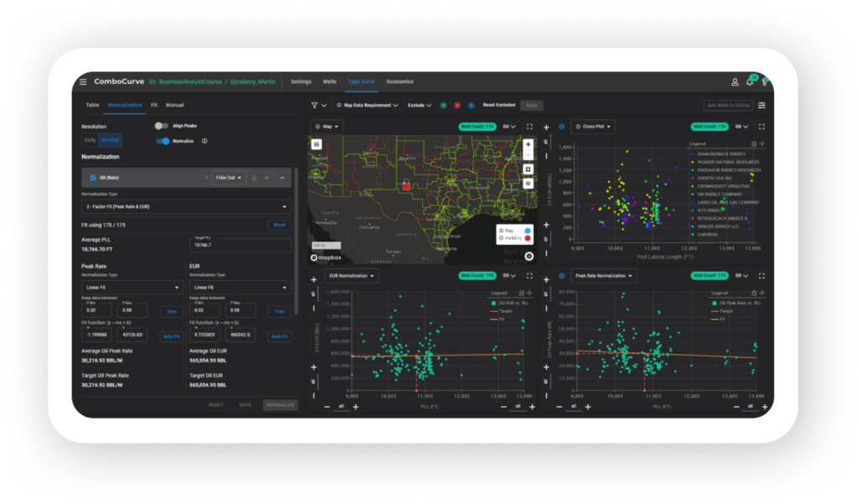
Task: Click the blue hexagon icon beside Peak Rate Normalization
Action: click(561, 276)
